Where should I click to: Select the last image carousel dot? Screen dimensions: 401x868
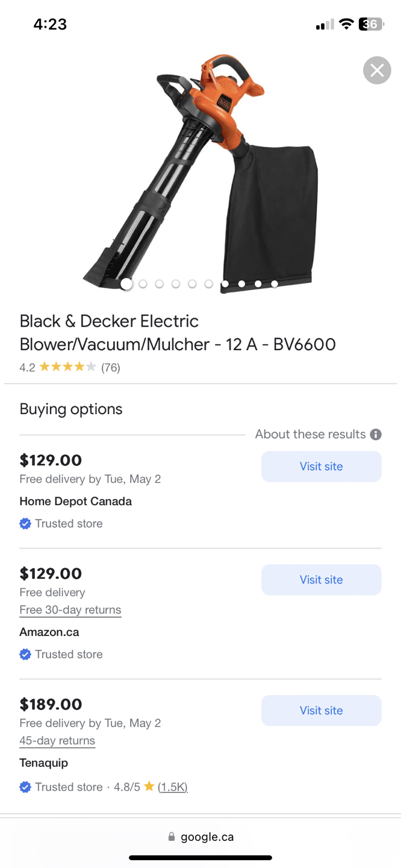tap(275, 284)
